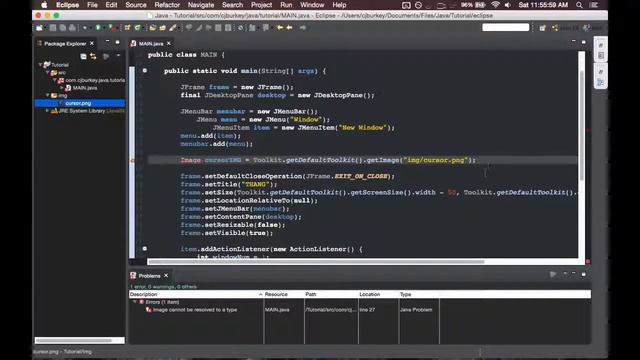Open the Project menu
The height and width of the screenshot is (360, 640).
(261, 5)
